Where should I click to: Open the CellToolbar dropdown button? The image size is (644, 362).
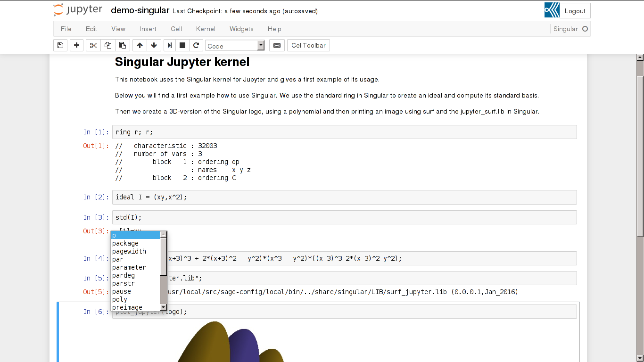[x=308, y=45]
